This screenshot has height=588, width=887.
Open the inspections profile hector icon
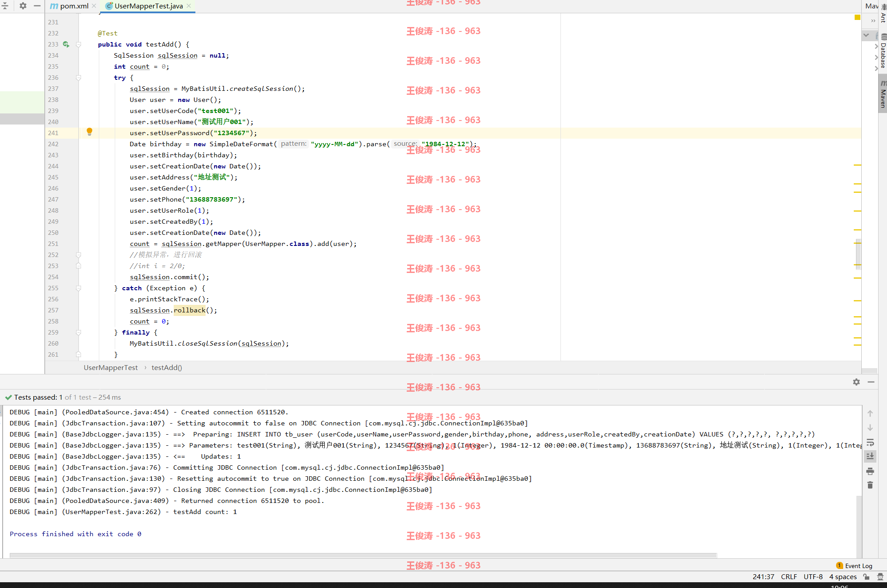[x=880, y=577]
